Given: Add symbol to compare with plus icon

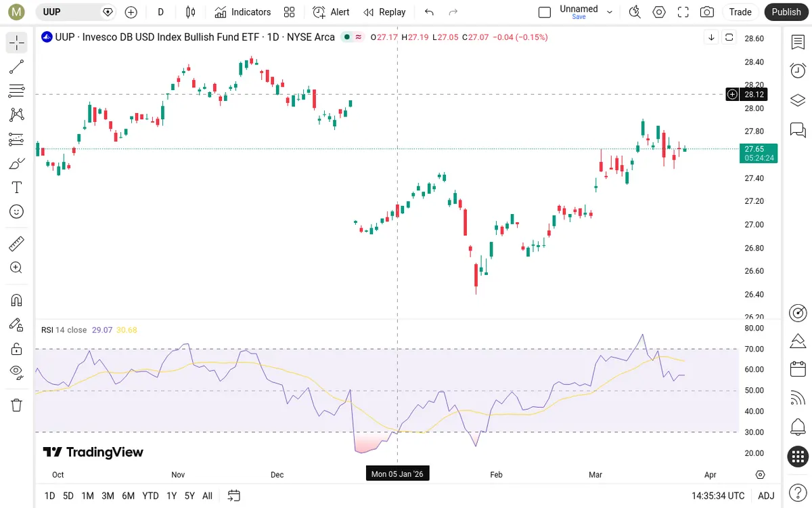Looking at the screenshot, I should click(131, 12).
